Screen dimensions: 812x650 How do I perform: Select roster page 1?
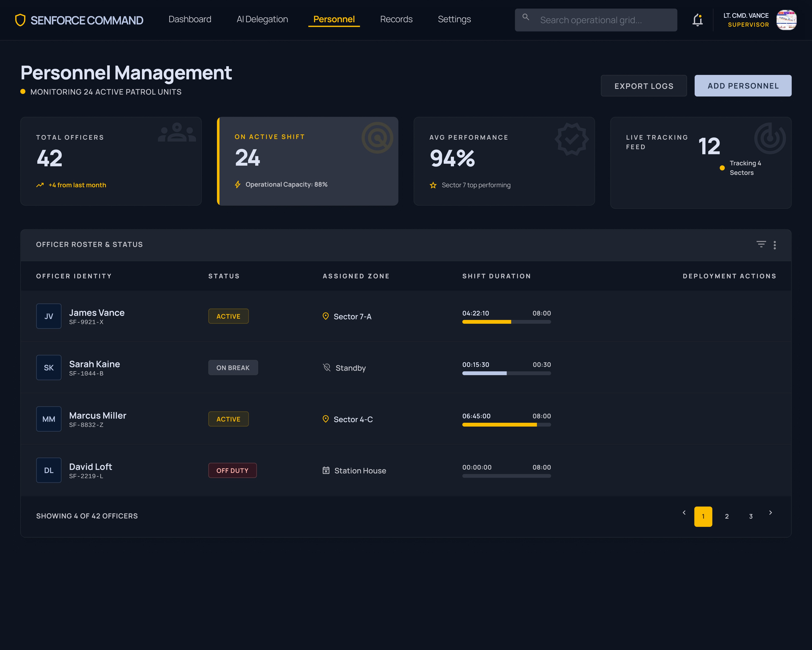(703, 516)
